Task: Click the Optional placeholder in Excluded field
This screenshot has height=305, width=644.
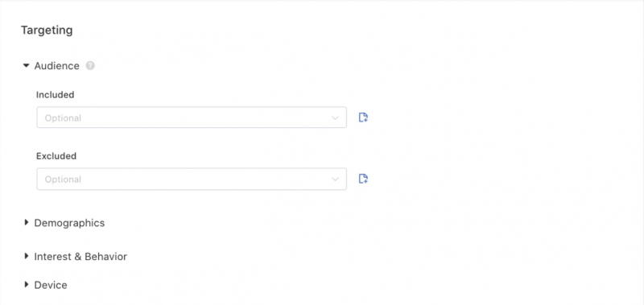Action: click(x=63, y=179)
